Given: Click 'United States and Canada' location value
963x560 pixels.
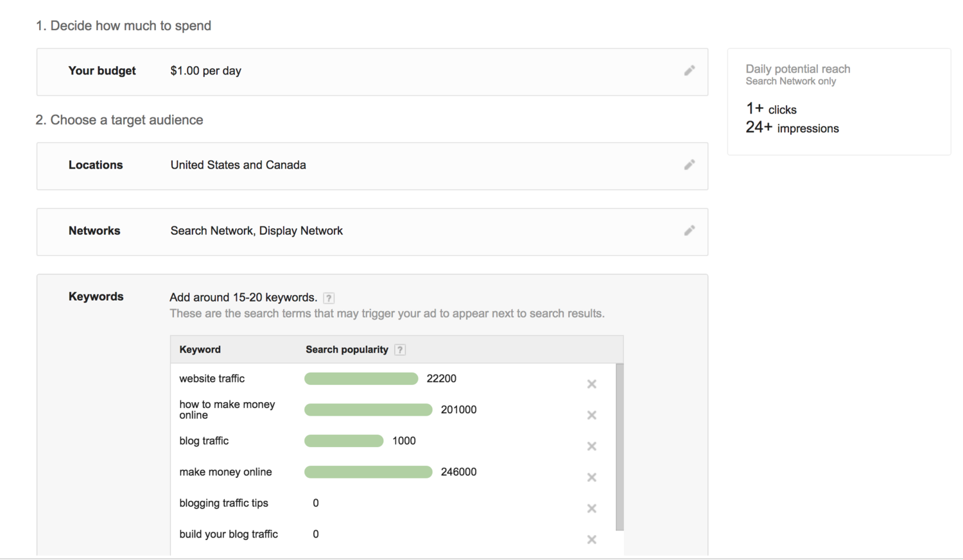Looking at the screenshot, I should pyautogui.click(x=238, y=165).
